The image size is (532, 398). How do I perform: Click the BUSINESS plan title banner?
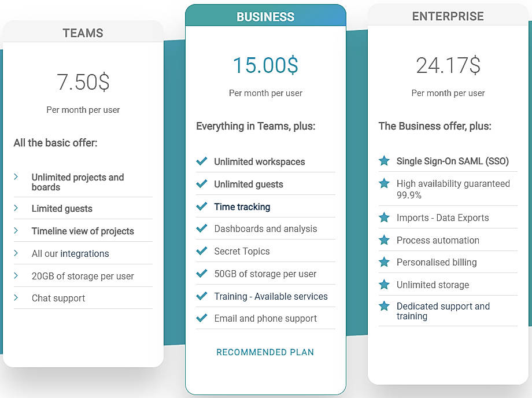(x=265, y=17)
